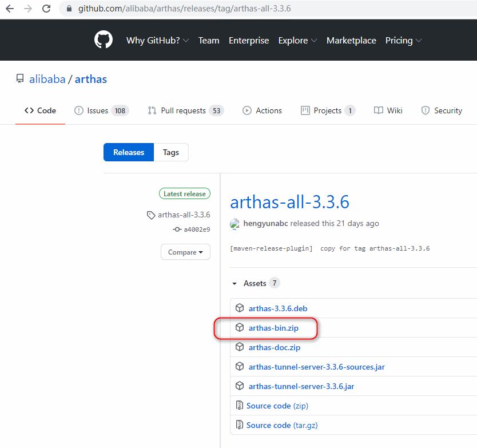
Task: Switch to the Projects tab
Action: 328,110
